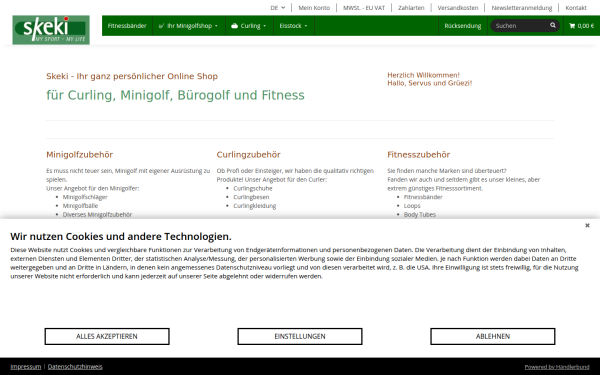Viewport: 600px width, 375px height.
Task: Click the Curlingkleidung list item
Action: click(x=254, y=206)
